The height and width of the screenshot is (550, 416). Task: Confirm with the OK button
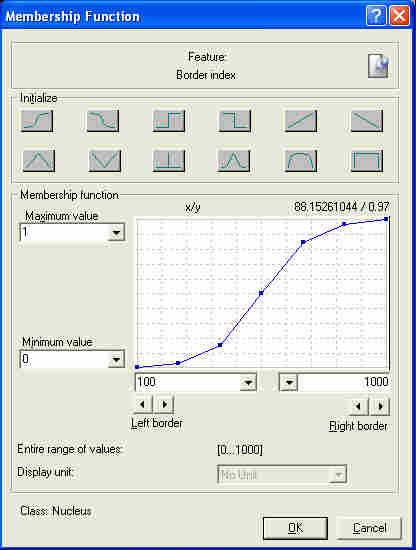click(x=295, y=528)
